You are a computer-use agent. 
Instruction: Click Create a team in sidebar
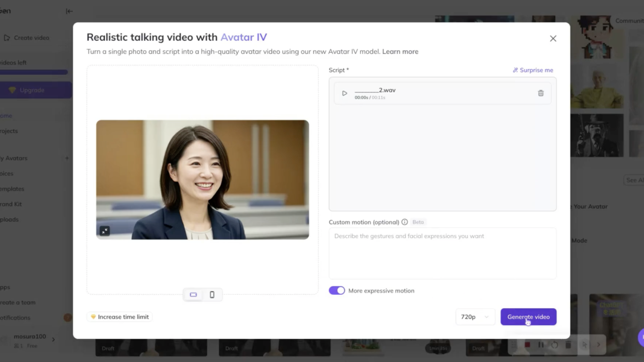18,302
